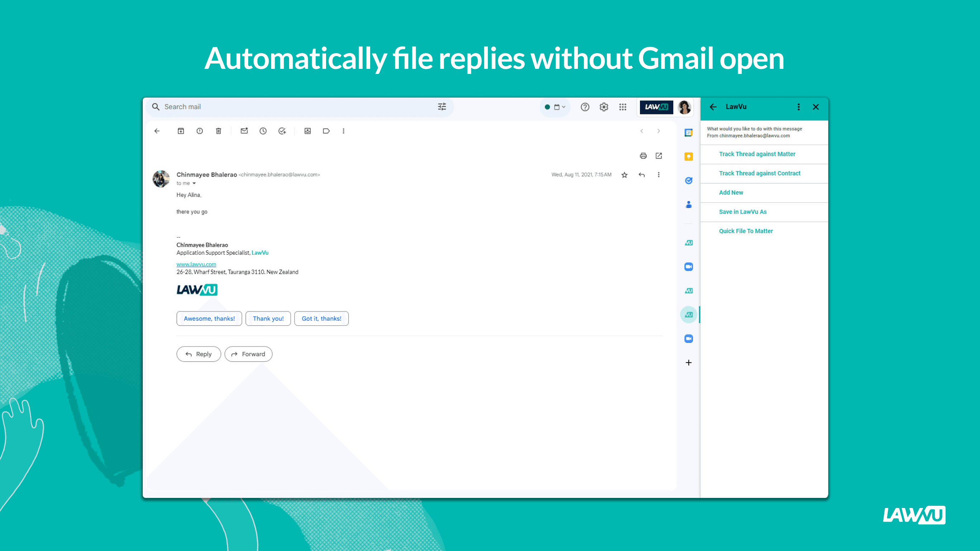The height and width of the screenshot is (551, 980).
Task: Open LawVu panel three-dot menu
Action: point(798,107)
